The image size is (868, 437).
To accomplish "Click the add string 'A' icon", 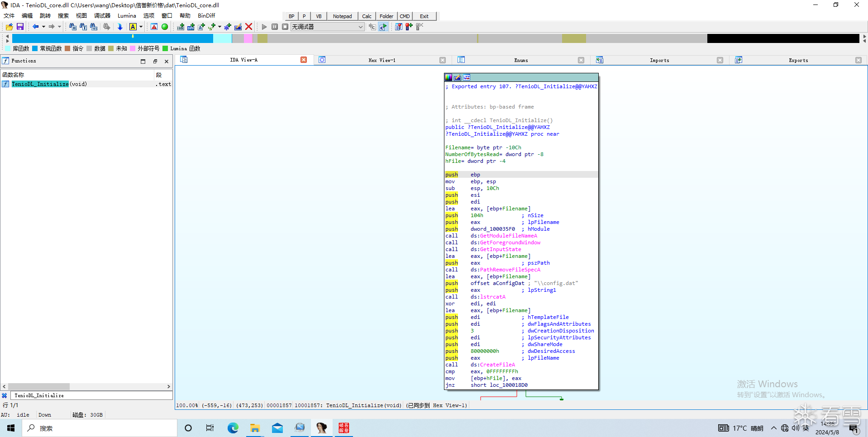I will point(201,27).
